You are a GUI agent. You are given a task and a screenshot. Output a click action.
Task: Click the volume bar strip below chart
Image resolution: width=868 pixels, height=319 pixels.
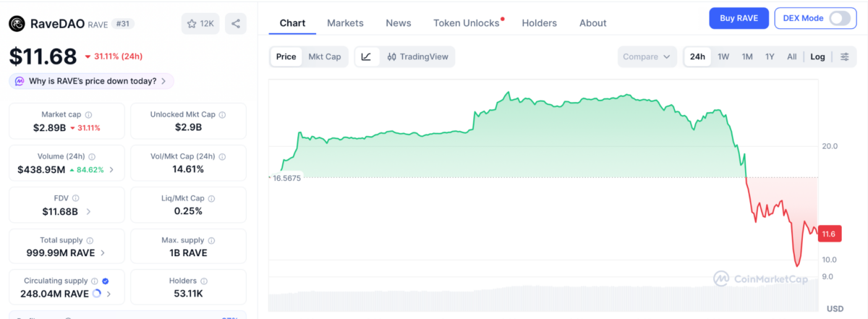(542, 300)
